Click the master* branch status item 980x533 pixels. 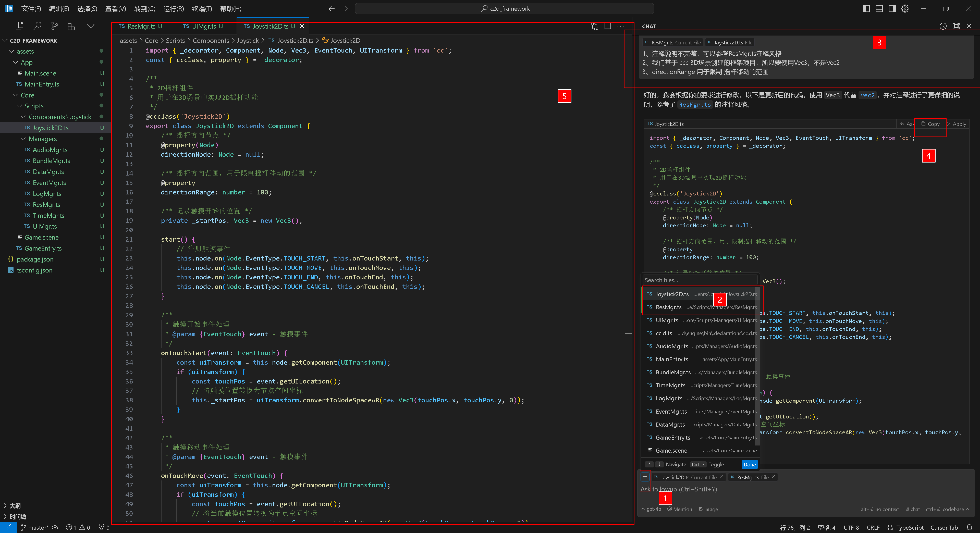click(x=34, y=527)
